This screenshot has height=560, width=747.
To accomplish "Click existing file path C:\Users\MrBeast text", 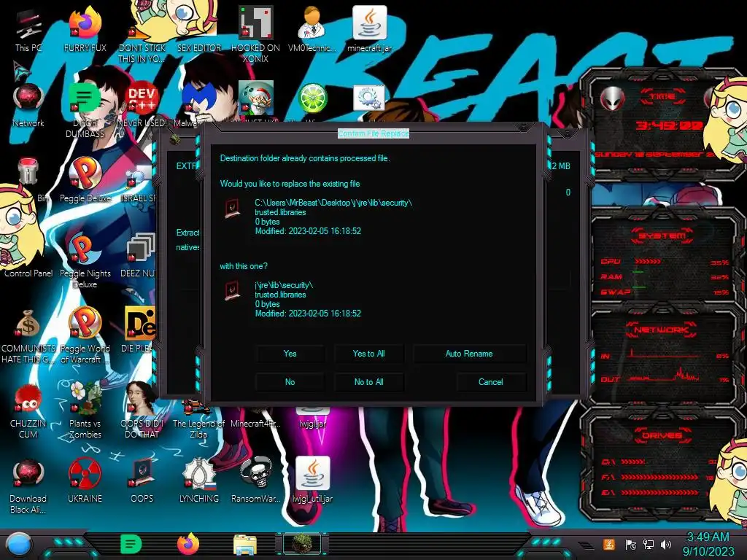I will coord(333,203).
